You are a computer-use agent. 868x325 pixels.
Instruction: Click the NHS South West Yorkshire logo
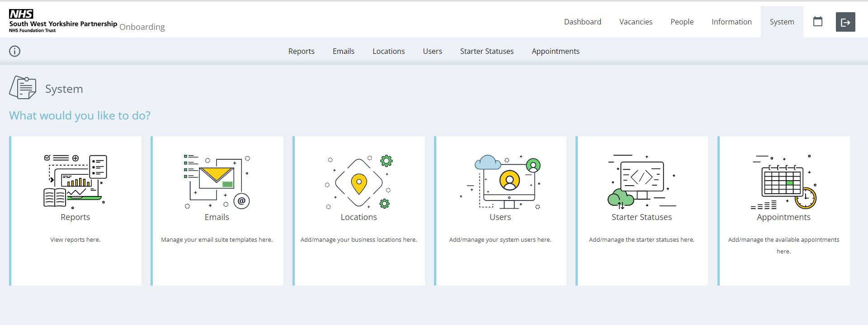pos(63,21)
